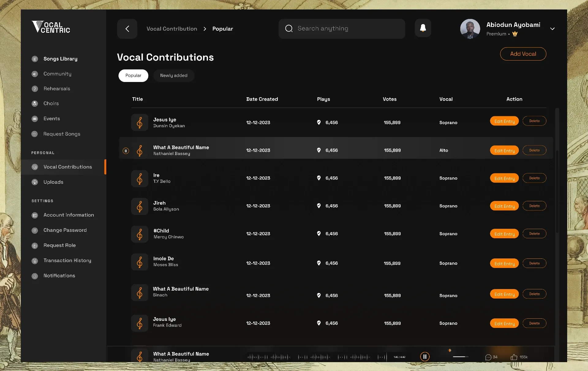Click Community sidebar icon

tap(35, 74)
